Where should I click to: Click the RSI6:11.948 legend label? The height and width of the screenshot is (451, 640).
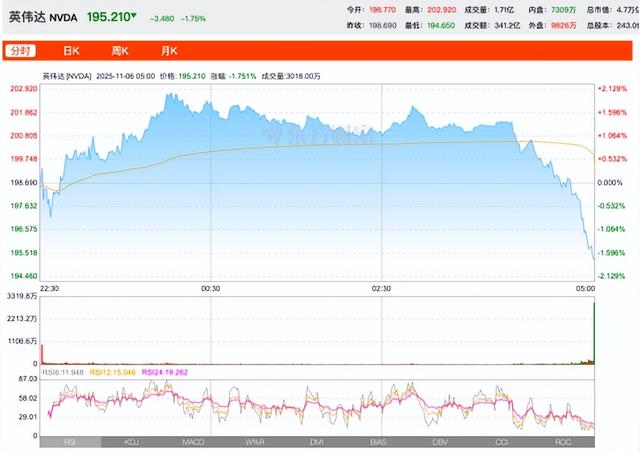coord(63,372)
